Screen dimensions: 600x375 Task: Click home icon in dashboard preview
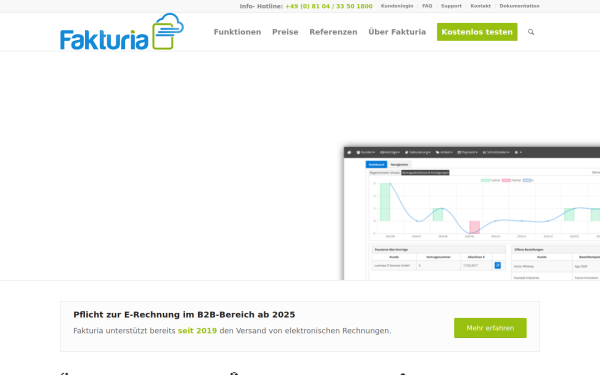pyautogui.click(x=349, y=152)
